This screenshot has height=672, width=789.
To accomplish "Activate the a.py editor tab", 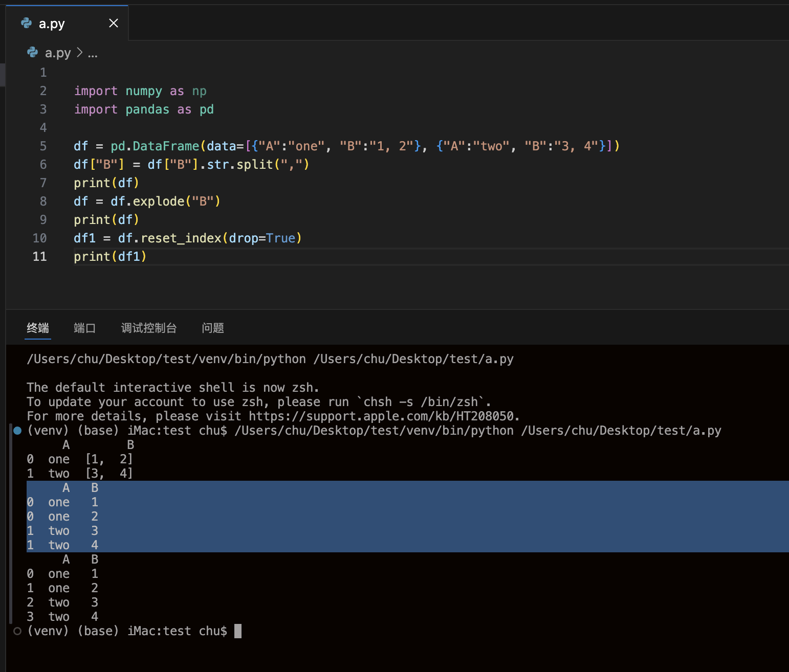I will click(x=52, y=24).
